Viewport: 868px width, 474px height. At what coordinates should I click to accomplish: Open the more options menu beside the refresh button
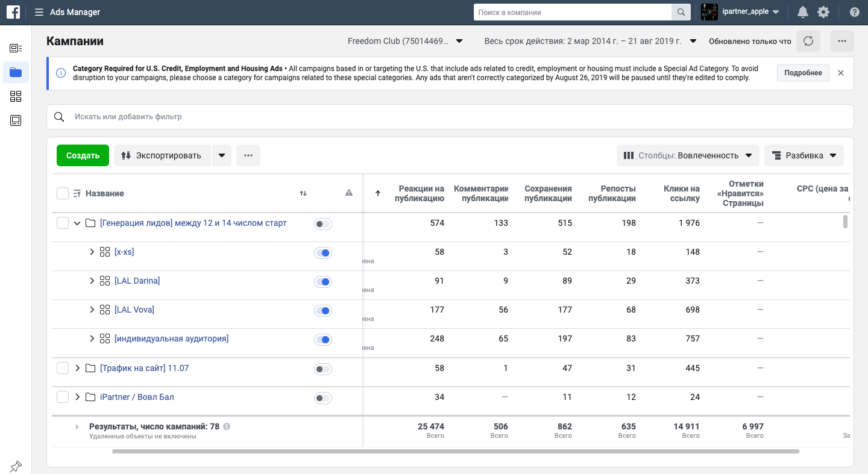(x=842, y=41)
